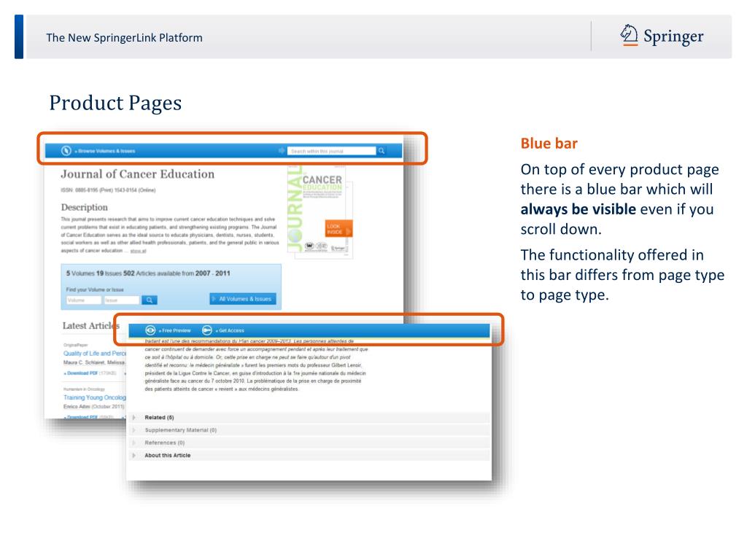Viewport: 747px width, 560px height.
Task: Click the ISSN line under journal title
Action: 108,190
